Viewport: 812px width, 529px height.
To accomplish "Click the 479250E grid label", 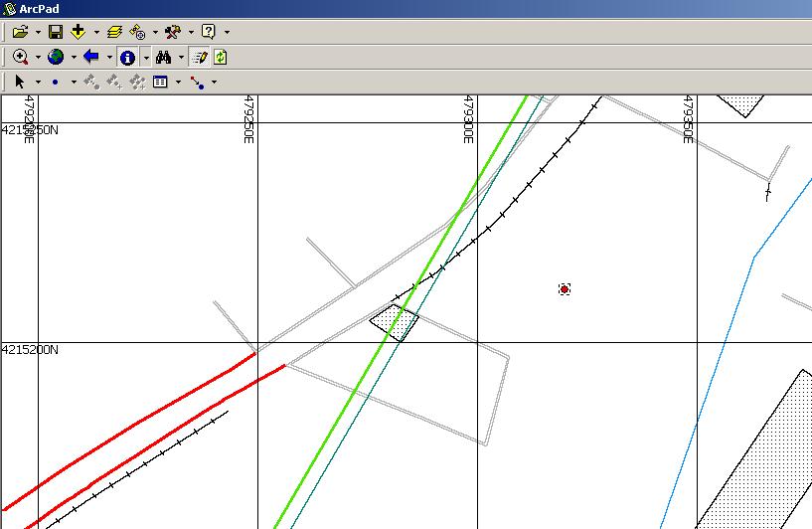I will point(248,119).
